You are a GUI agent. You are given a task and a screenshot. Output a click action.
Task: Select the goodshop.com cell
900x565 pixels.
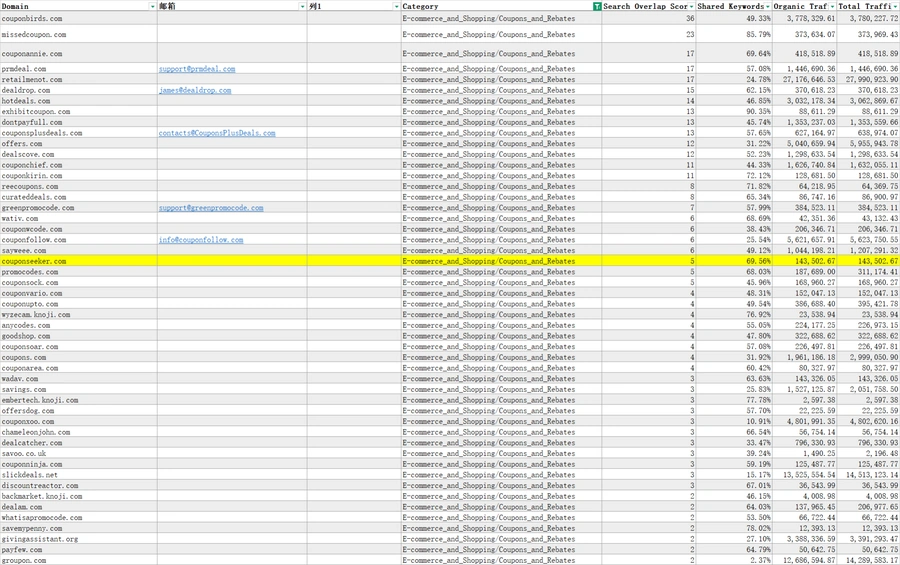coord(79,336)
